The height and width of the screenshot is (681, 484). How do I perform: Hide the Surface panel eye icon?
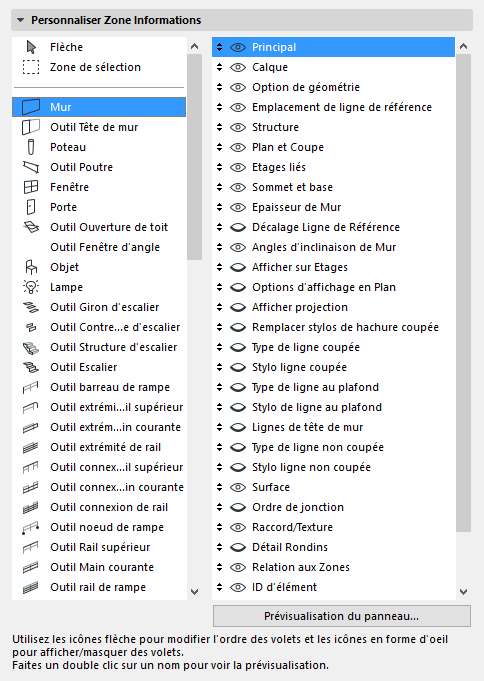tap(238, 487)
